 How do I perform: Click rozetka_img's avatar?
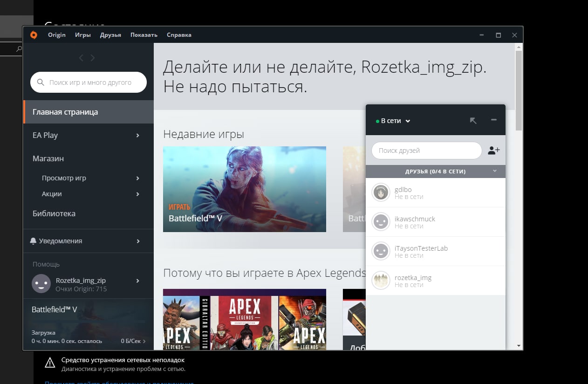point(381,281)
